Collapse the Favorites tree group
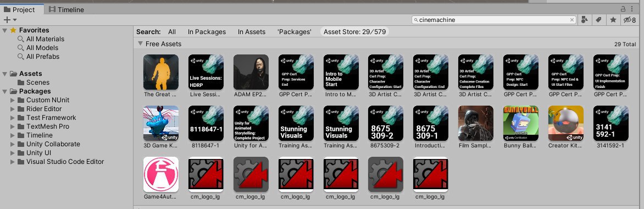This screenshot has height=209, width=644. point(4,30)
